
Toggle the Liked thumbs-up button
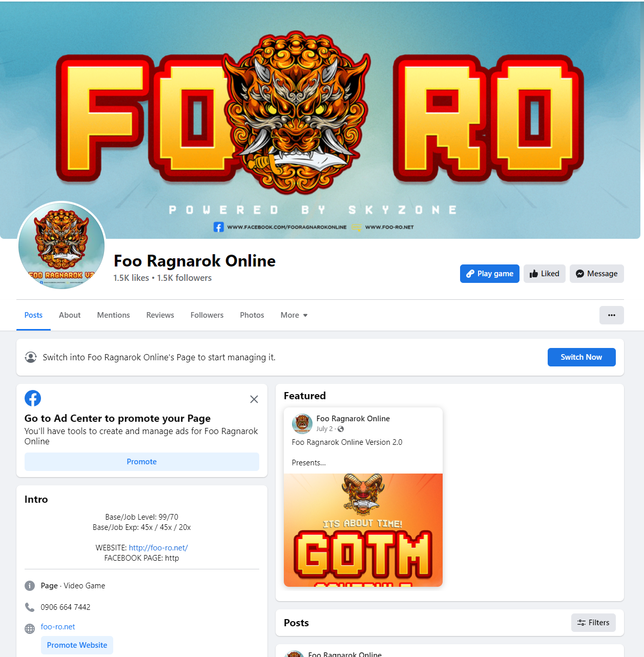coord(544,274)
